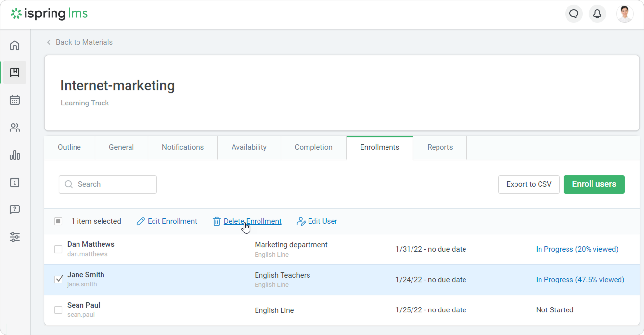The width and height of the screenshot is (644, 335).
Task: Open the Completion tab
Action: pyautogui.click(x=313, y=147)
